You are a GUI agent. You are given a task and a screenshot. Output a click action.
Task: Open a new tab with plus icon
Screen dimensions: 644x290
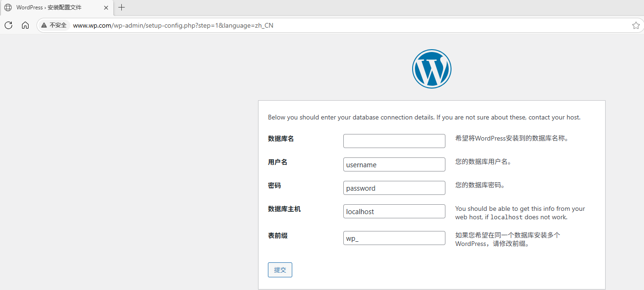(x=122, y=7)
